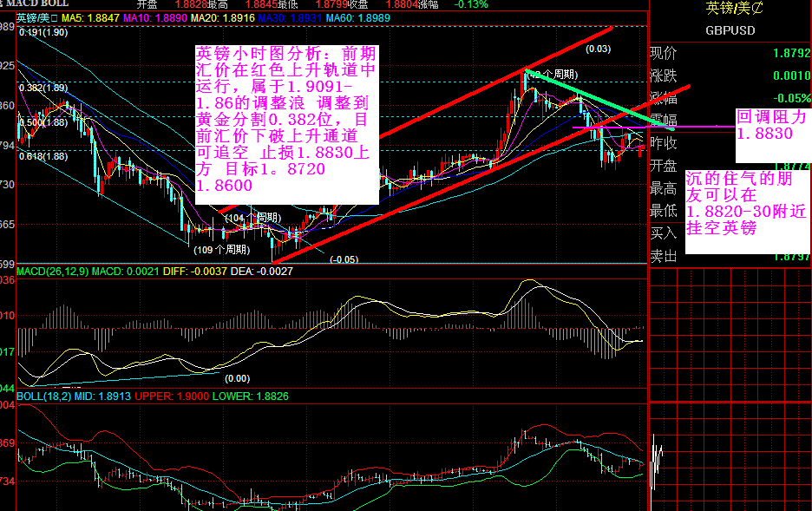This screenshot has width=812, height=511.
Task: Click the 0.382(1.89) Fibonacci level label
Action: point(43,88)
